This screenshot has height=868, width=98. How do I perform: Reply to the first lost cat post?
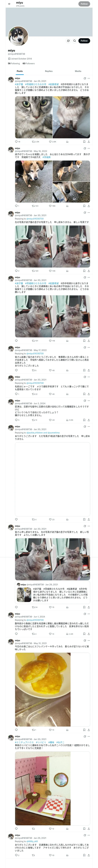(x=16, y=141)
